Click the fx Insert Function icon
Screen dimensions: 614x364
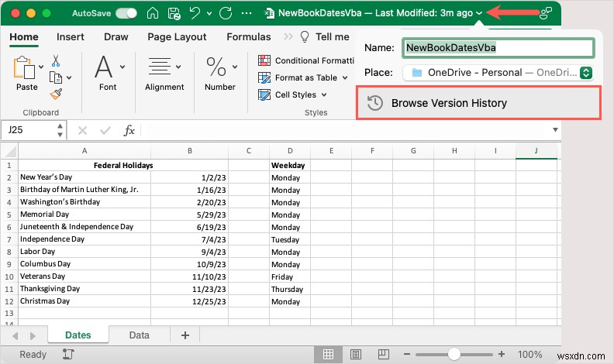coord(129,130)
